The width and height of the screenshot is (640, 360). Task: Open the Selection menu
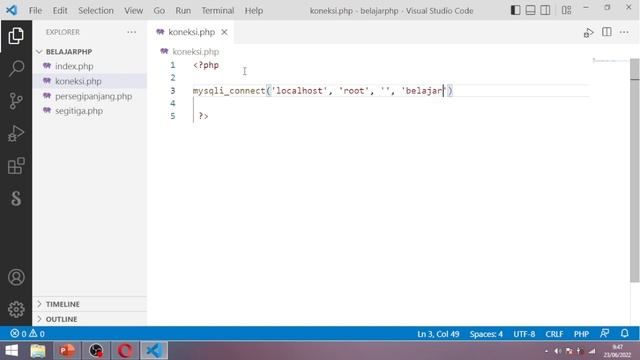pyautogui.click(x=96, y=11)
